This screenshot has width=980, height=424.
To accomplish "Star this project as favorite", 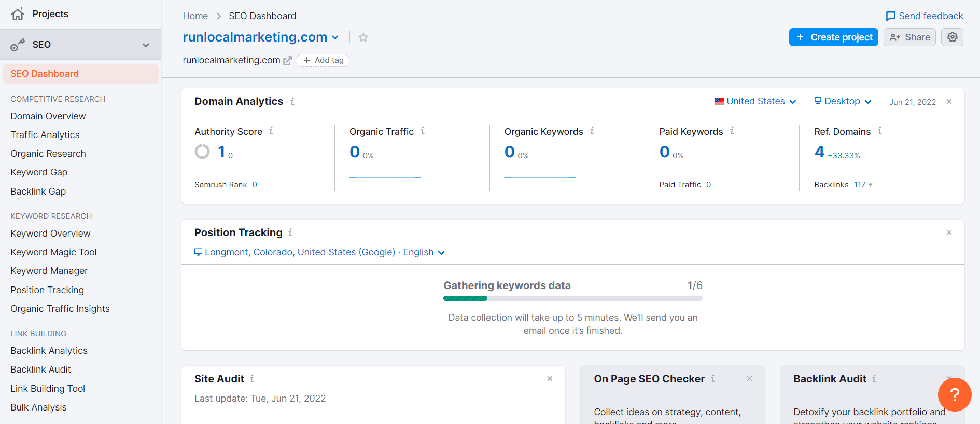I will click(x=363, y=37).
